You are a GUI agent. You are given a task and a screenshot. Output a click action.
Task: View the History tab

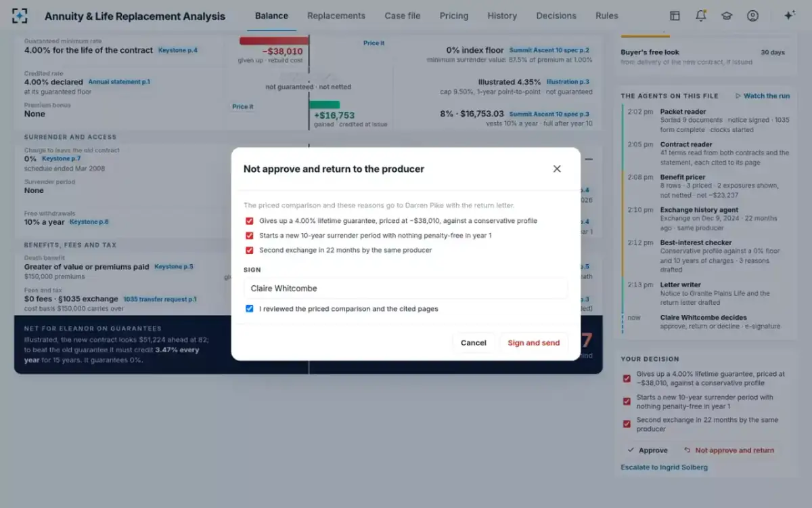click(502, 16)
